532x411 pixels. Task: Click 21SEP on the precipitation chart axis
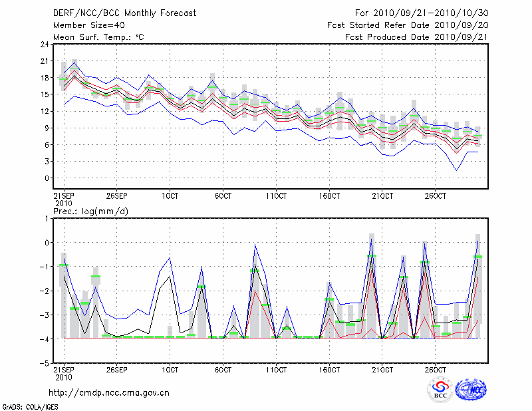(x=64, y=368)
